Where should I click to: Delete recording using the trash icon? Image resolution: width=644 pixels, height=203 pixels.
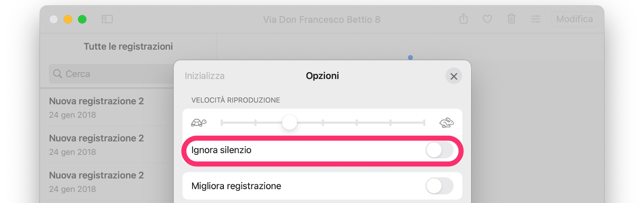[x=511, y=19]
